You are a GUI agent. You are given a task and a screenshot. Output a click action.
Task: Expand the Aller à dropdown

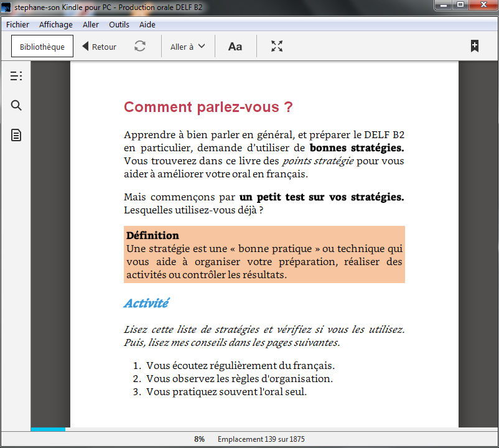[187, 47]
